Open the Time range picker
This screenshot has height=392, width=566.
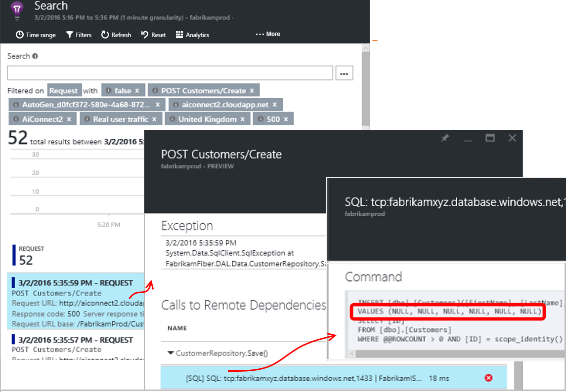pos(36,35)
